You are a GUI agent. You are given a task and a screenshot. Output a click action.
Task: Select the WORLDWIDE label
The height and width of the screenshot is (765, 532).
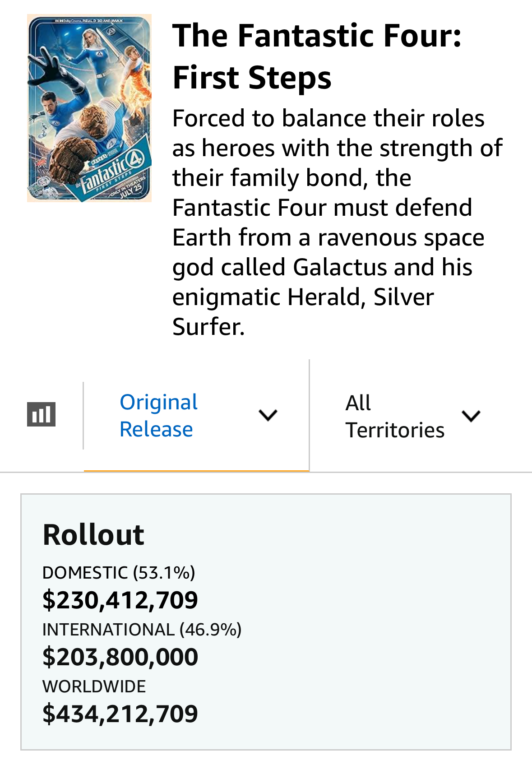[94, 686]
